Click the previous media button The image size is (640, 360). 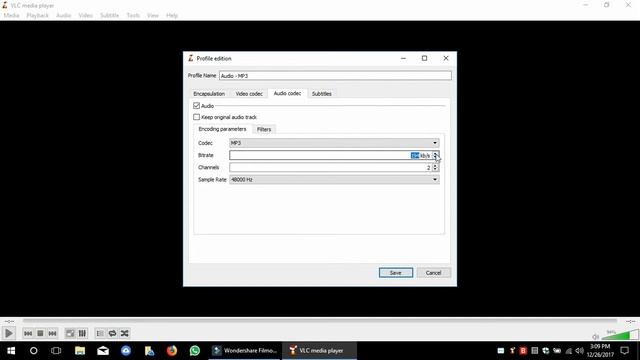pos(28,333)
